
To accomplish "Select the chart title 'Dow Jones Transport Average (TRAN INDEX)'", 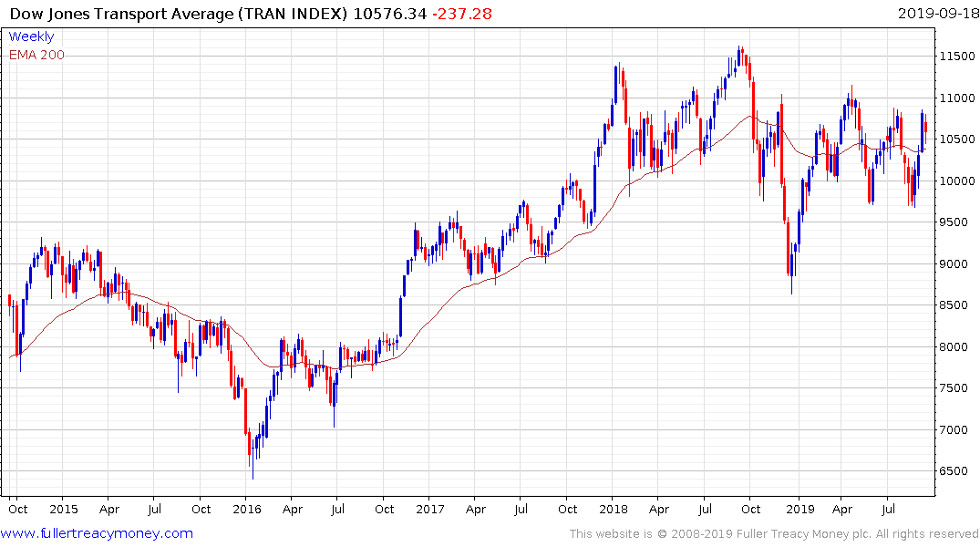I will [179, 14].
